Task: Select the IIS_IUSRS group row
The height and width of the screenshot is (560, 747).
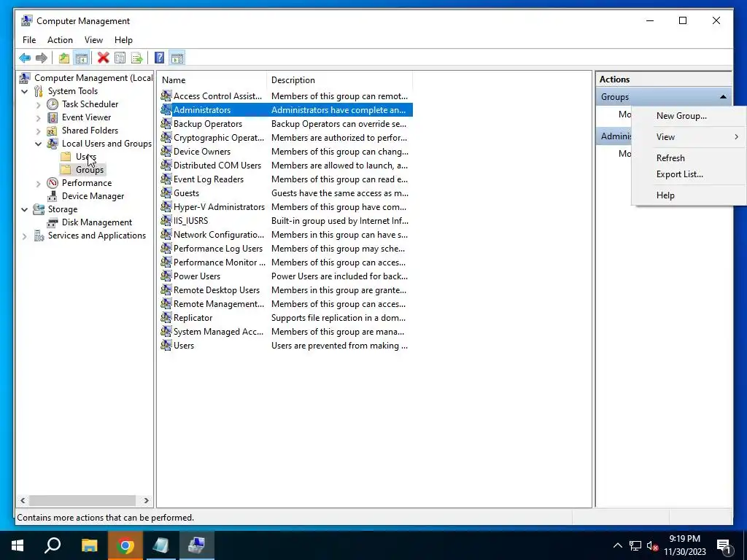Action: 286,221
